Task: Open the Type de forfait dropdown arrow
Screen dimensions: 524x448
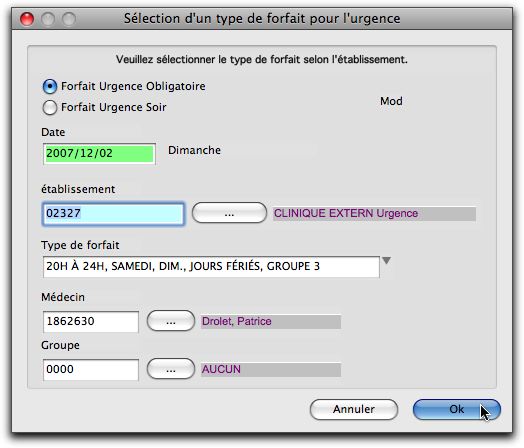Action: tap(386, 261)
